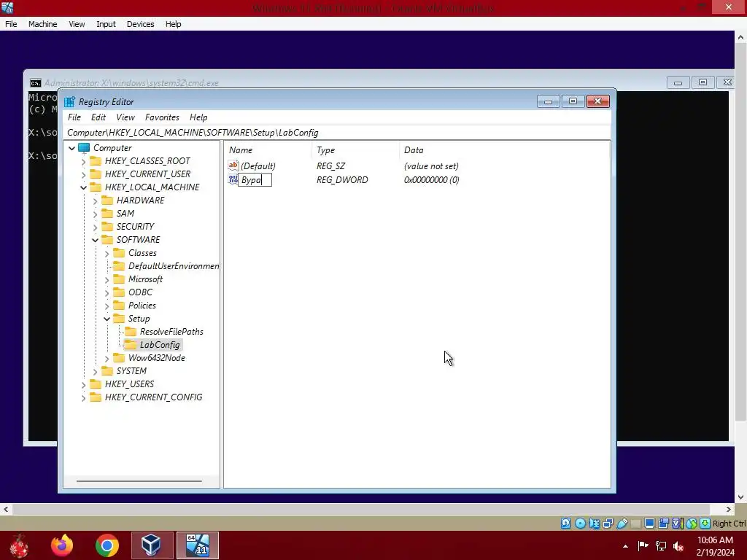
Task: Click the cmd.exe window title icon
Action: (36, 83)
